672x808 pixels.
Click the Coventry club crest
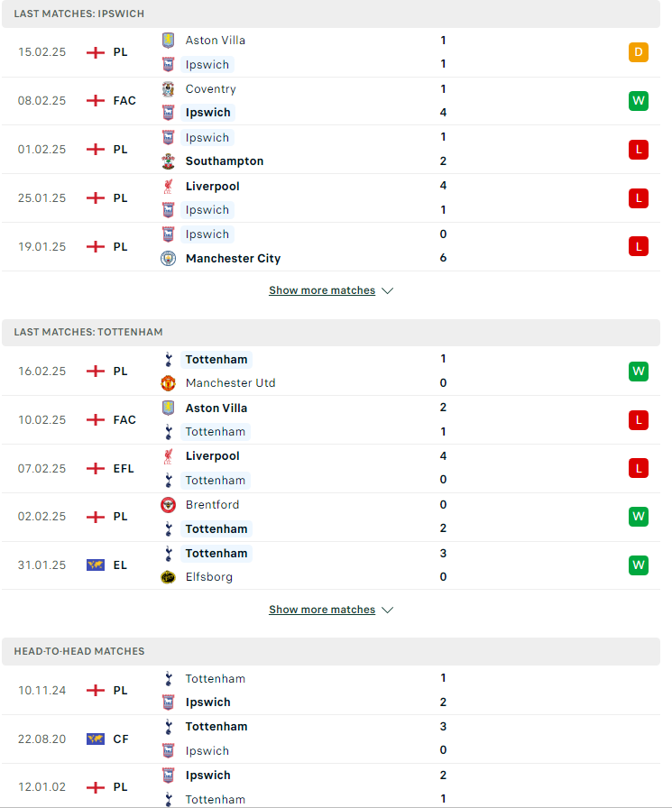(168, 89)
